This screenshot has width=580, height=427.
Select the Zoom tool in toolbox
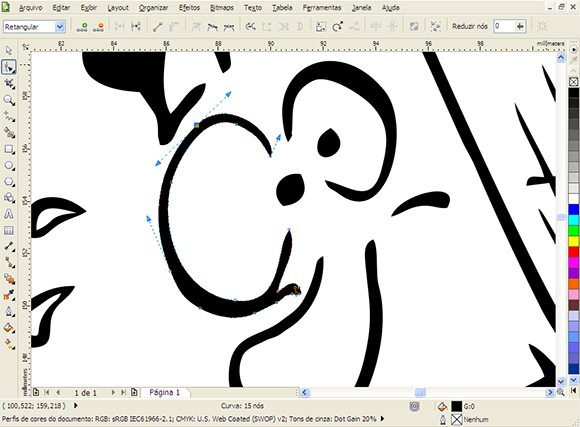pos(9,100)
